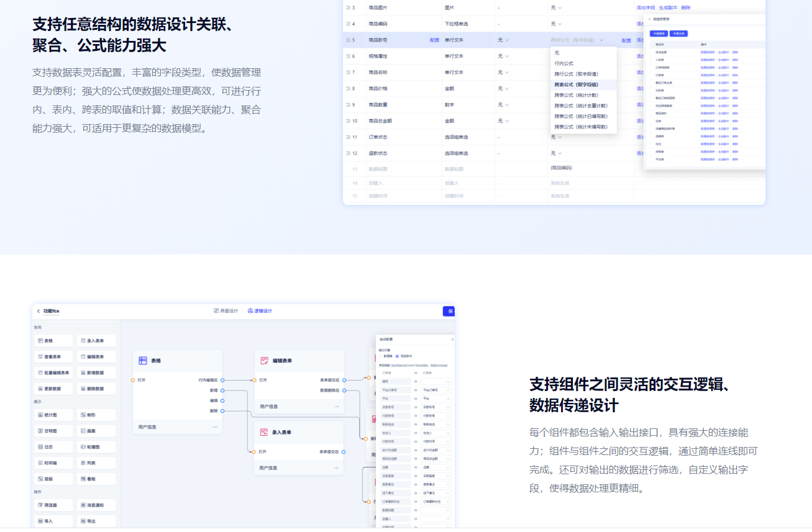Add a 统计图 chart component
This screenshot has height=532, width=812.
(53, 415)
